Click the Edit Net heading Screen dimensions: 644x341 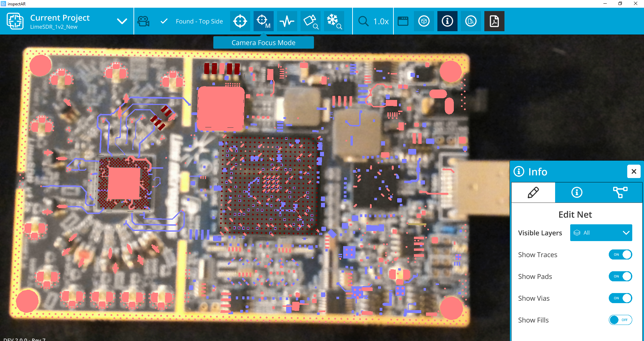point(575,215)
